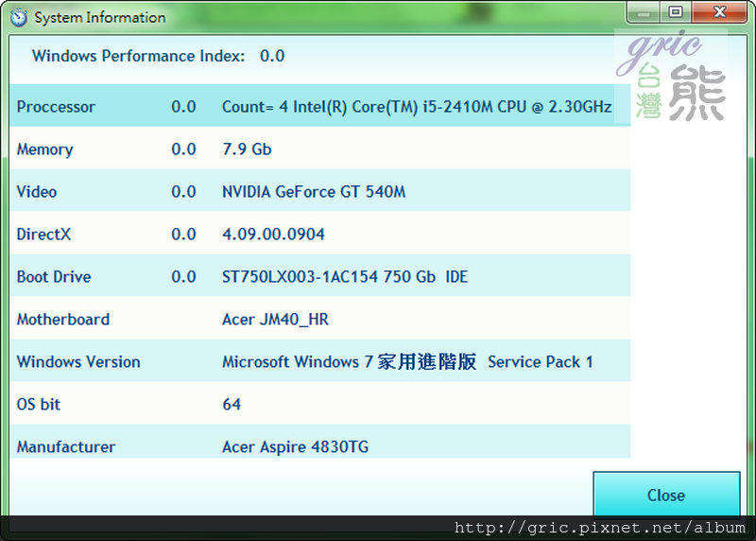The image size is (756, 541).
Task: Click Microsoft Windows 7 Service Pack 1 text
Action: pos(407,361)
